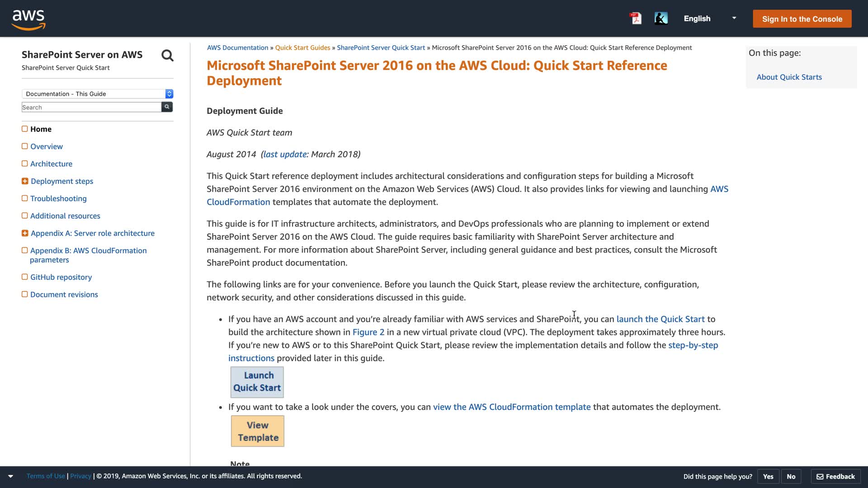Click into the sidebar Search field
868x488 pixels.
[91, 107]
